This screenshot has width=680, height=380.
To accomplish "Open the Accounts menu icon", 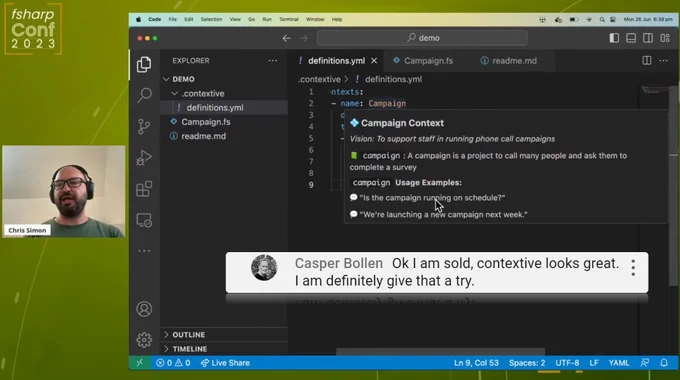I will 144,309.
